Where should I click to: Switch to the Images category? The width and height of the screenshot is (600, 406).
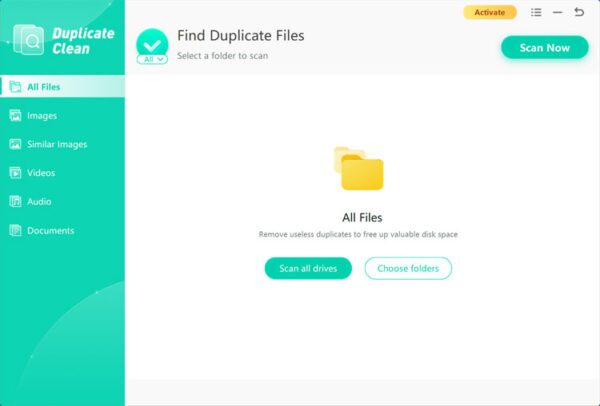[x=62, y=116]
